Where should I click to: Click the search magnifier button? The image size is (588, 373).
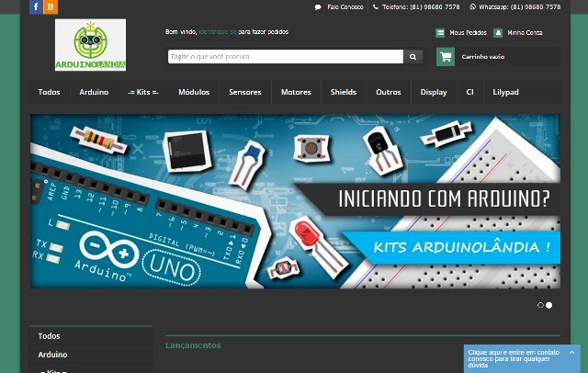pyautogui.click(x=413, y=57)
